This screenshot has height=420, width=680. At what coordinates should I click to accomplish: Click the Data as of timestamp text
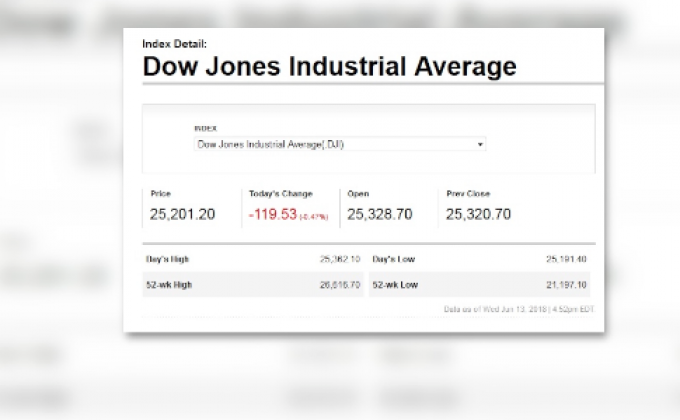519,309
